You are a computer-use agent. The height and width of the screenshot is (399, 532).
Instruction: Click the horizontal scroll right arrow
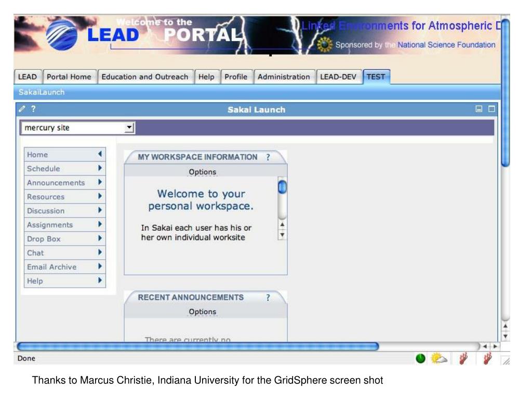pos(495,347)
